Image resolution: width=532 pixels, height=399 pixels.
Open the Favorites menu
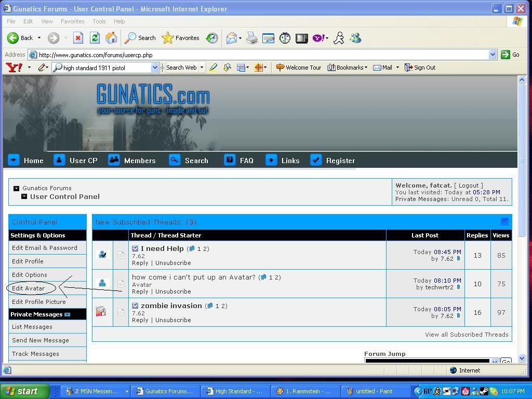pyautogui.click(x=73, y=21)
